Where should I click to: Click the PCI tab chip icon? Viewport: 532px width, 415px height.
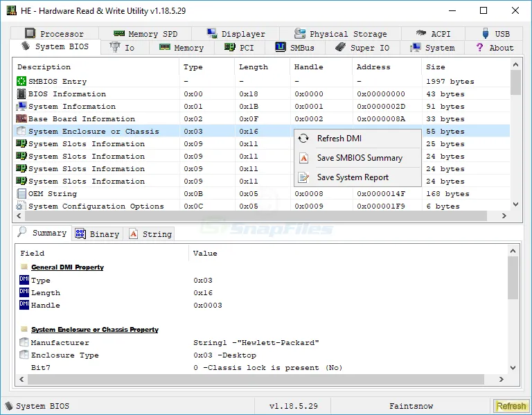(229, 48)
